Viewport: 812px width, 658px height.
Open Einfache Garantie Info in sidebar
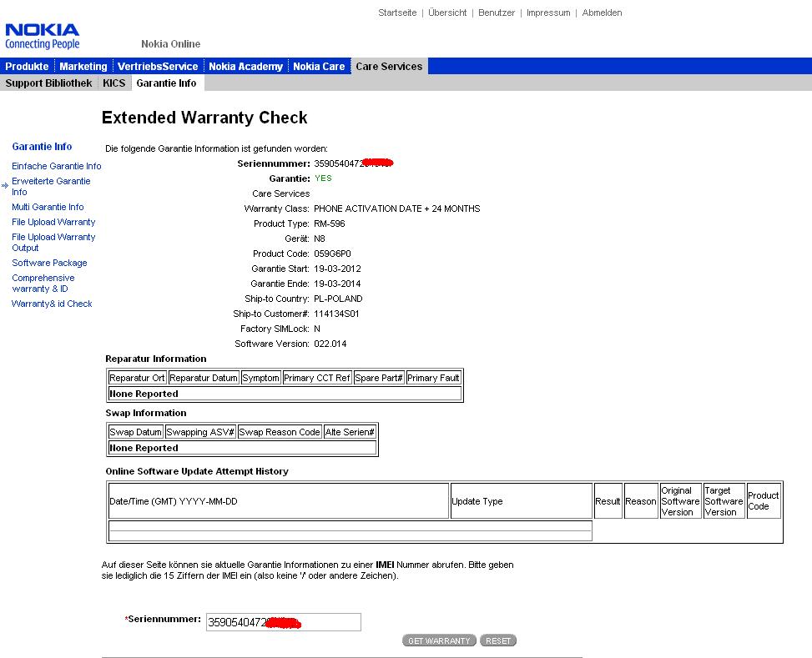(x=57, y=166)
